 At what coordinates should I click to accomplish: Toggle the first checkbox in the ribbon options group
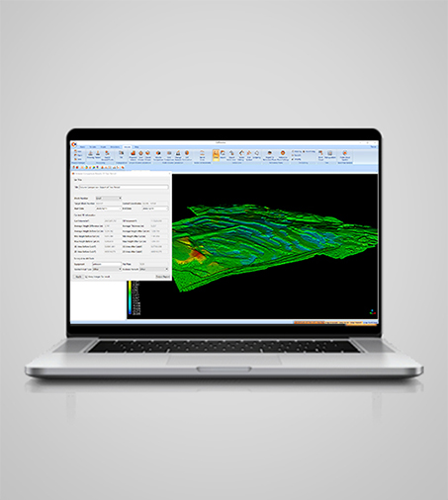[293, 151]
